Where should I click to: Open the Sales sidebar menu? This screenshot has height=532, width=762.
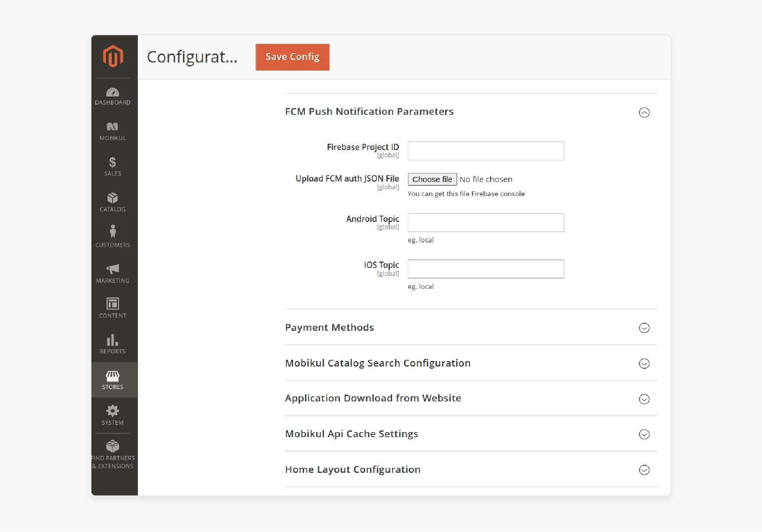(x=113, y=167)
